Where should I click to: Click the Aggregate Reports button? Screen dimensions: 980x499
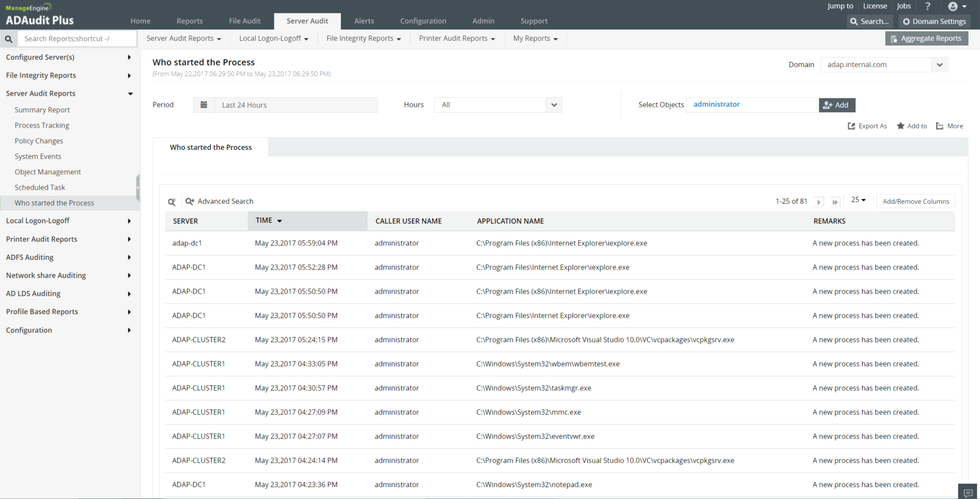(926, 39)
